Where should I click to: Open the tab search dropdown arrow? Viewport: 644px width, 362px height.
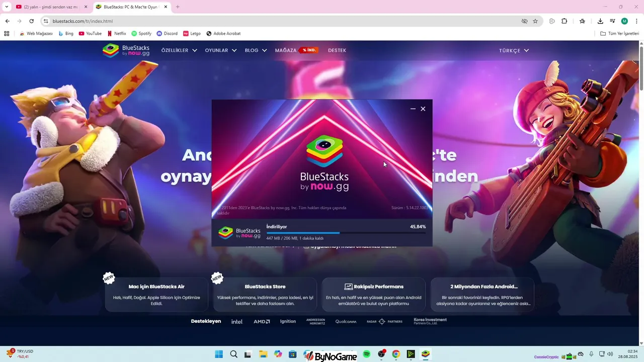[7, 7]
